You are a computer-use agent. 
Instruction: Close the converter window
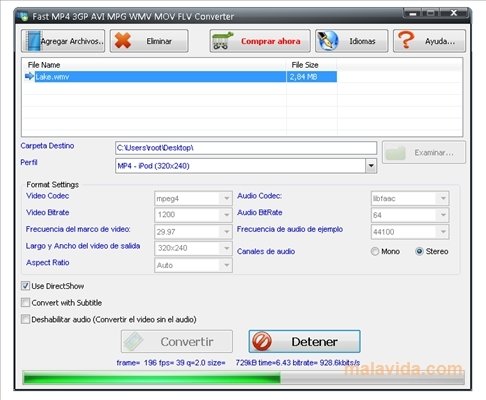click(x=454, y=13)
